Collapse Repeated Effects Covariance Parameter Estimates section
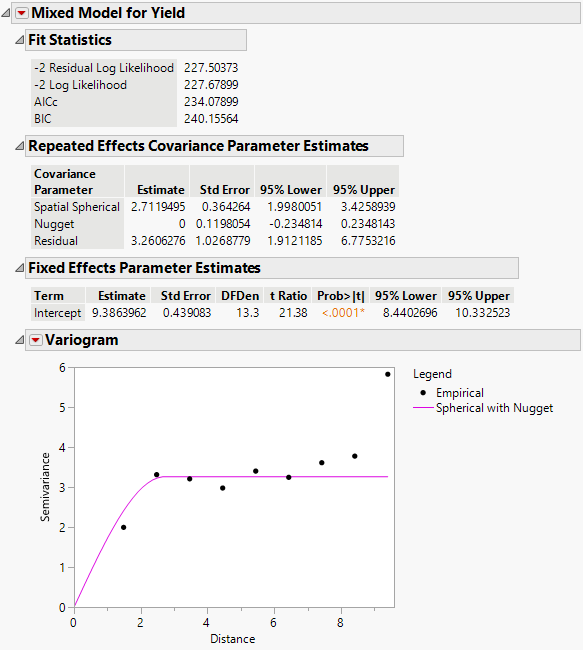Screen dimensions: 583x650 [19, 146]
